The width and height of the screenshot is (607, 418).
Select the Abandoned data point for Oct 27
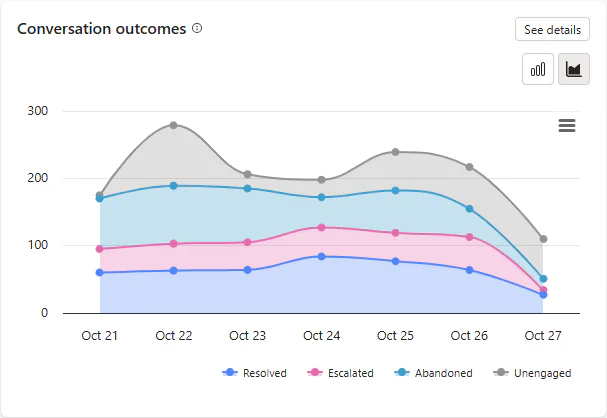(543, 279)
